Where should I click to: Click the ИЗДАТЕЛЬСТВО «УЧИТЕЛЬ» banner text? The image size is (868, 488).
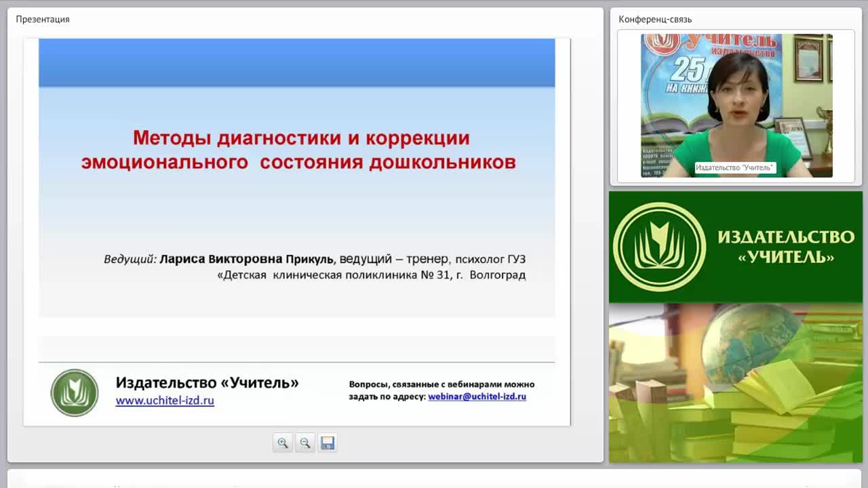(x=785, y=247)
